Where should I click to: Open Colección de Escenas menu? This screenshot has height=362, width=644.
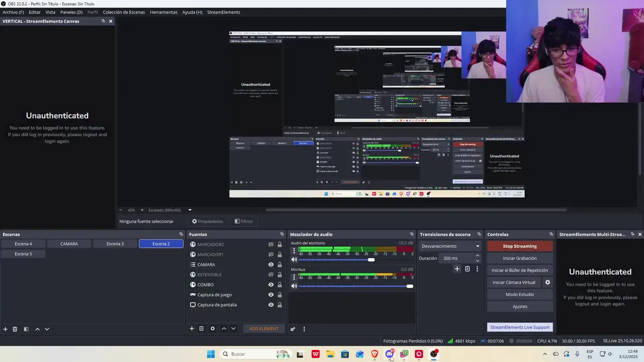[124, 12]
